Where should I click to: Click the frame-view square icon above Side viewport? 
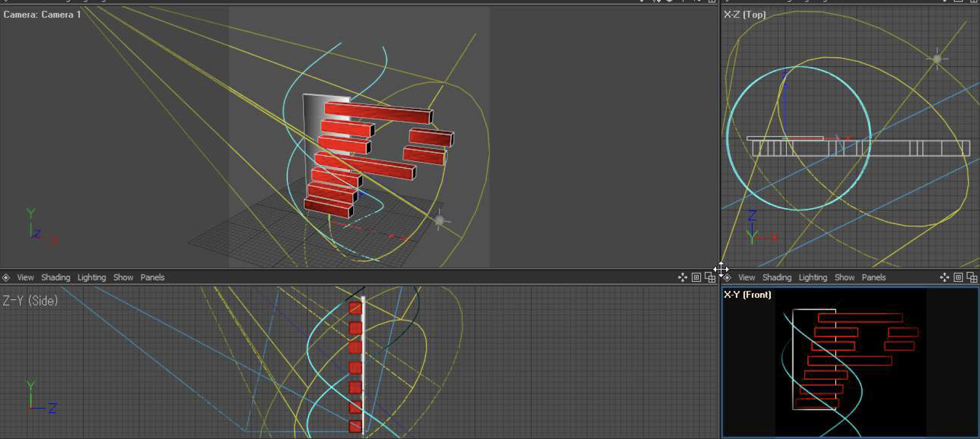tap(696, 278)
